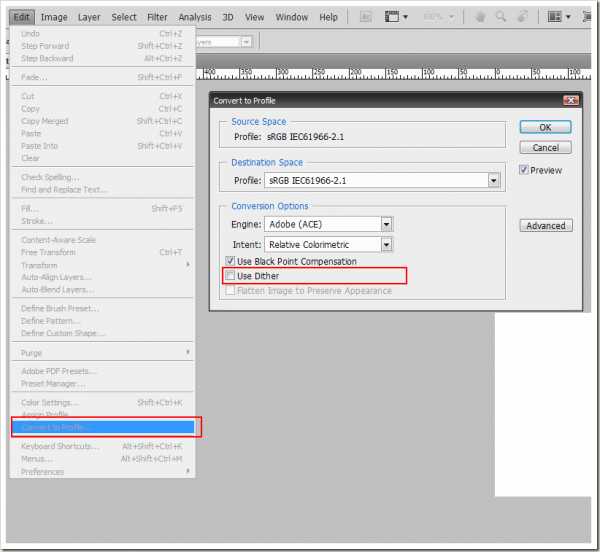Check Flatten Image to Preserve Appearance

[x=230, y=290]
